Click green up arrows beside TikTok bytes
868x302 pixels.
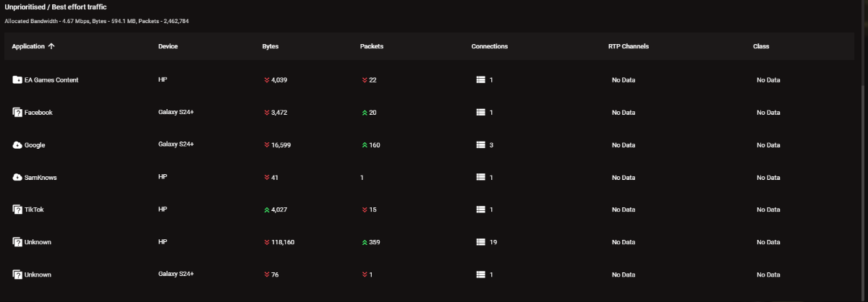267,210
